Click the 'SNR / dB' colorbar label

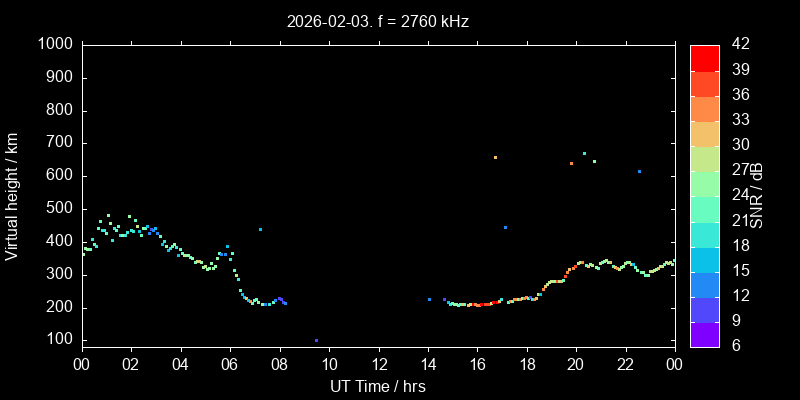[x=758, y=195]
